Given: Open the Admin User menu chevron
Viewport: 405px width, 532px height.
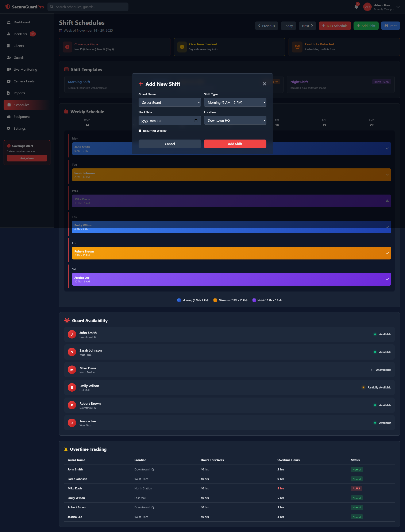Looking at the screenshot, I should tap(398, 7).
